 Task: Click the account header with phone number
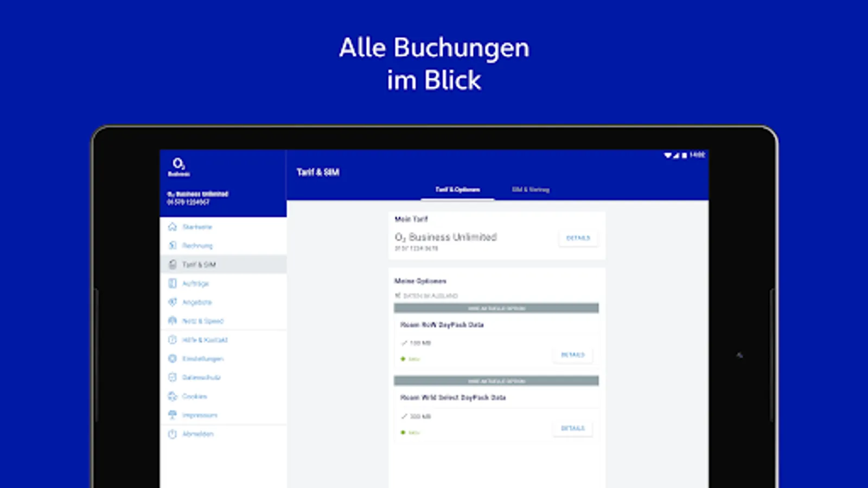click(197, 198)
